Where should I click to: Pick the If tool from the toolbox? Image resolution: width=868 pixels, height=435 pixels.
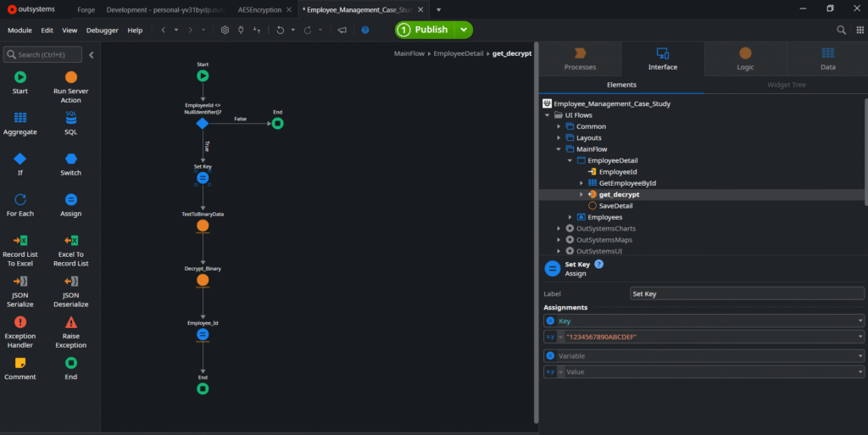(20, 164)
